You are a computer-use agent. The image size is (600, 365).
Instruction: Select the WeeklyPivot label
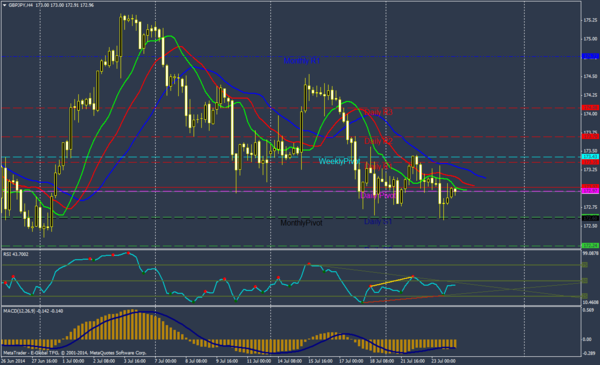pos(339,161)
